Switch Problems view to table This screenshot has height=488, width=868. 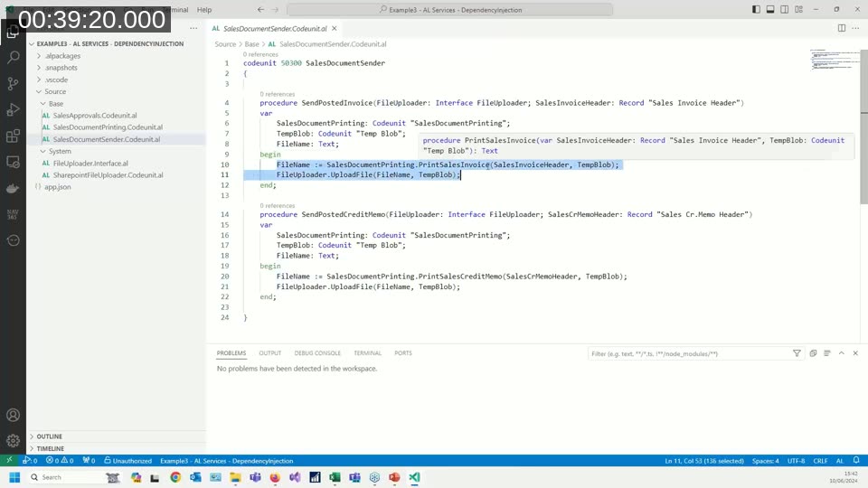coord(827,353)
